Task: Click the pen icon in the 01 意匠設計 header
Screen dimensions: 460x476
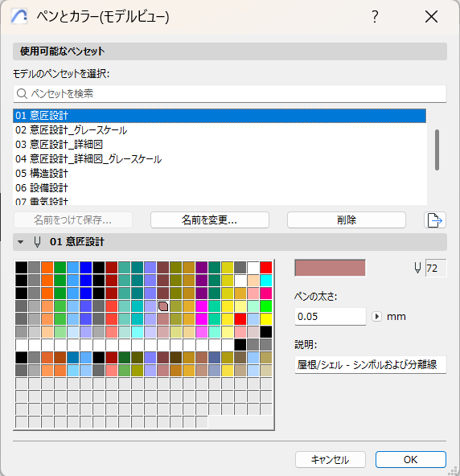Action: [x=37, y=242]
